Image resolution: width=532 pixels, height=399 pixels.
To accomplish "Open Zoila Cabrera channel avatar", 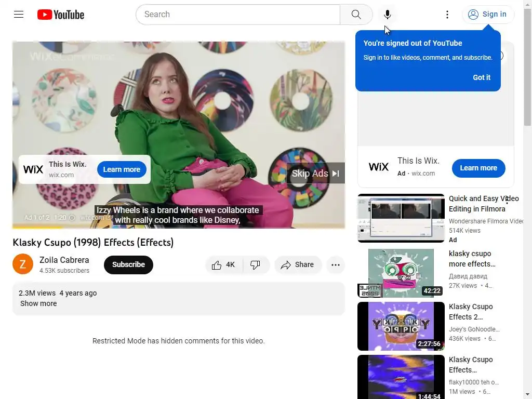I will (x=23, y=264).
